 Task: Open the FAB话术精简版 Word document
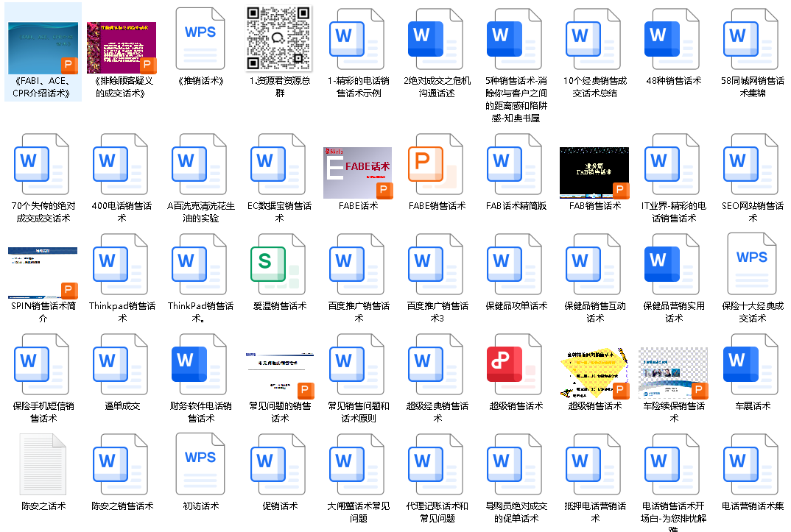coord(515,164)
